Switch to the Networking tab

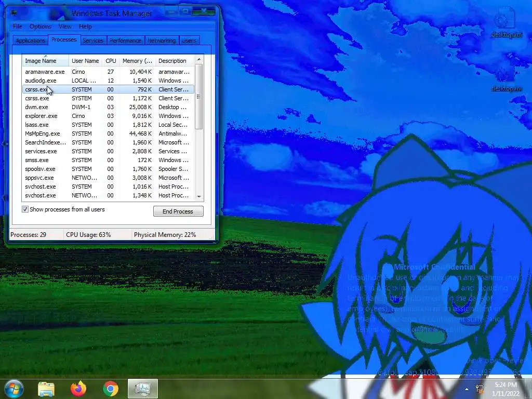[162, 41]
